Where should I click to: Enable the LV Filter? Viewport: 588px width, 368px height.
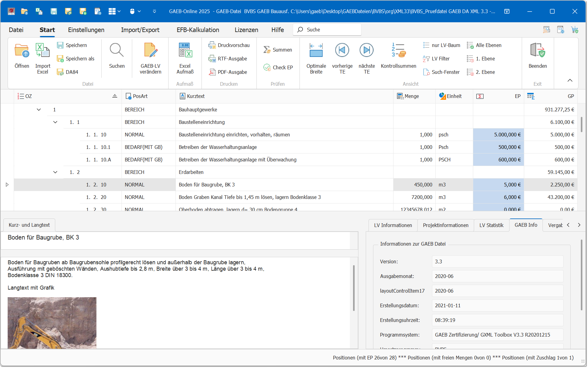tap(440, 59)
